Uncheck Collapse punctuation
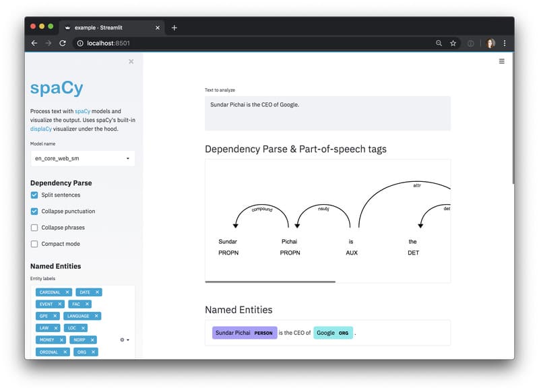The image size is (539, 392). [34, 211]
